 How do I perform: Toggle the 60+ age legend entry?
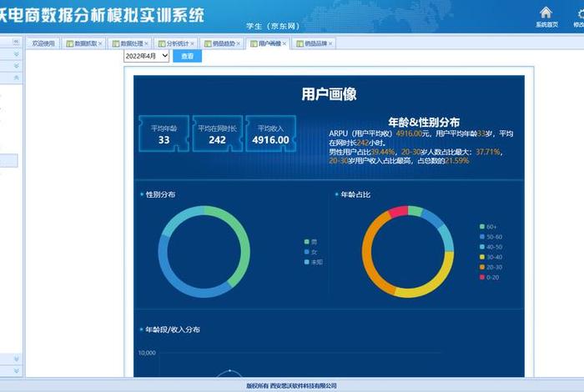click(488, 227)
